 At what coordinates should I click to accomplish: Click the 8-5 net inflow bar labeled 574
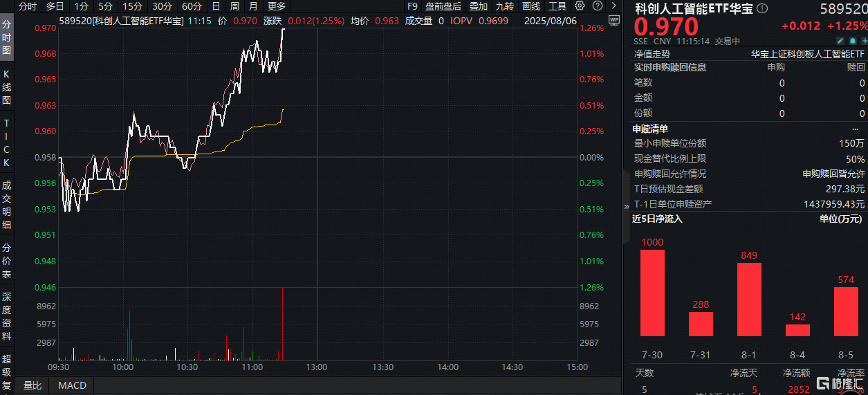pyautogui.click(x=846, y=311)
